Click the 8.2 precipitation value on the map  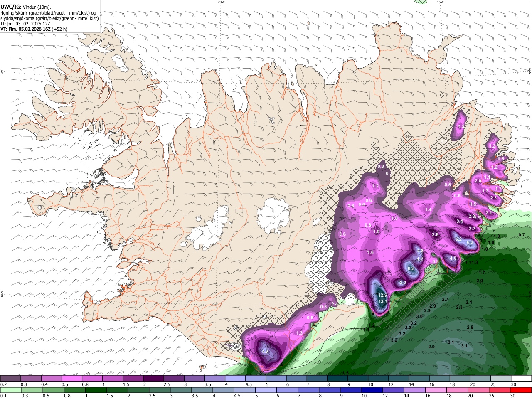coord(411,269)
